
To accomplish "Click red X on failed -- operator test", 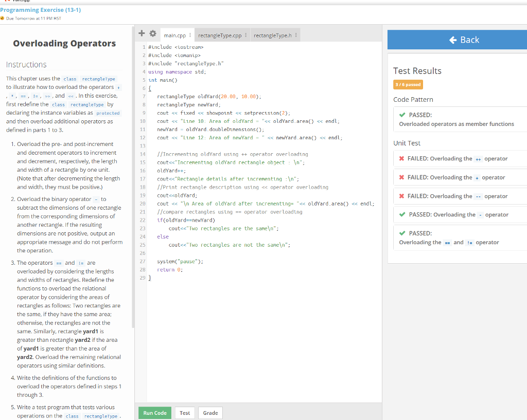I will pos(401,196).
